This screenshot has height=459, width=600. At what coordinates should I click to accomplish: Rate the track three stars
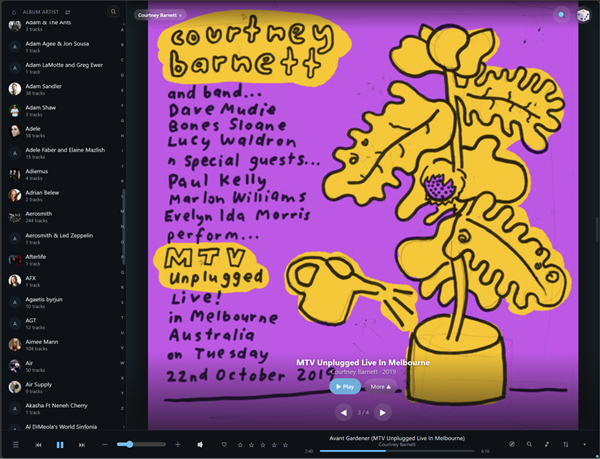pos(263,445)
